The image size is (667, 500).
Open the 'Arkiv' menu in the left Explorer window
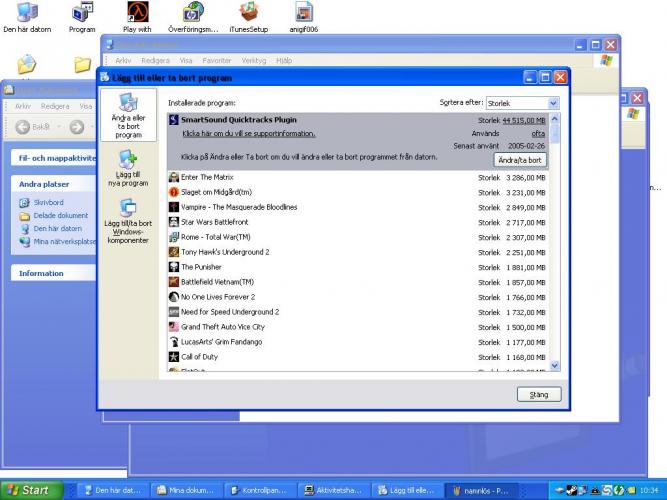(x=23, y=105)
